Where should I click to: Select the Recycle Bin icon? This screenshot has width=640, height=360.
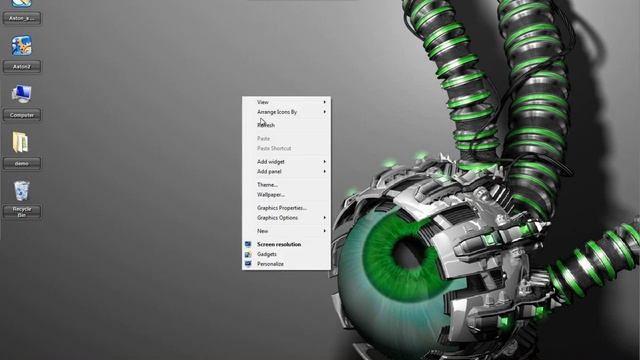point(22,191)
